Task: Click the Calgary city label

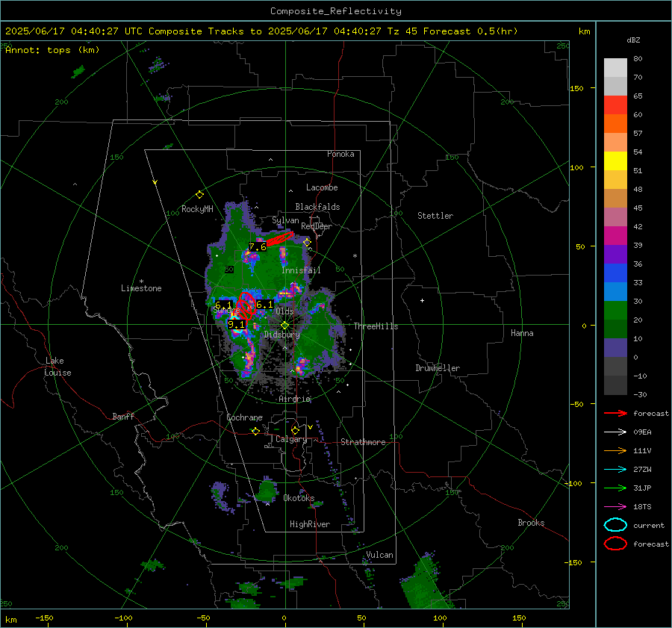Action: (x=291, y=439)
